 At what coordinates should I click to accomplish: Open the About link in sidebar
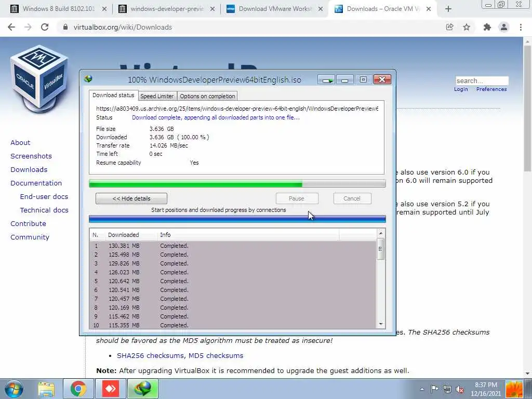click(x=20, y=142)
